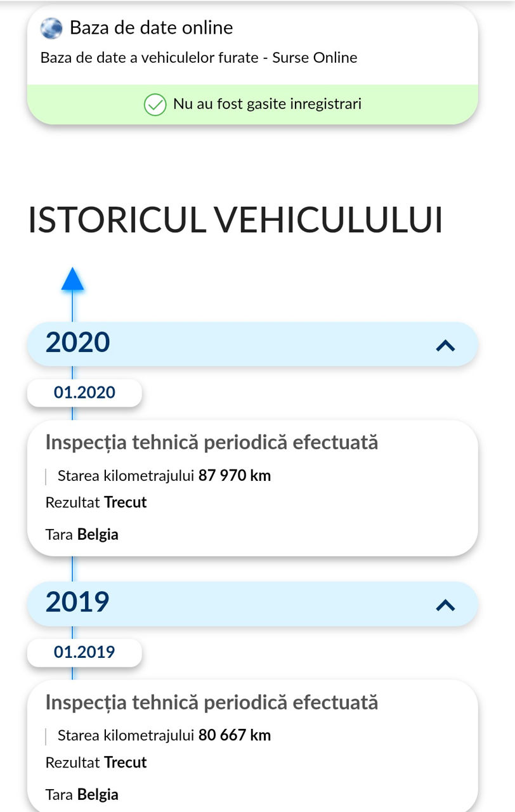Select the 01.2020 timeline date marker
The image size is (515, 812).
84,393
